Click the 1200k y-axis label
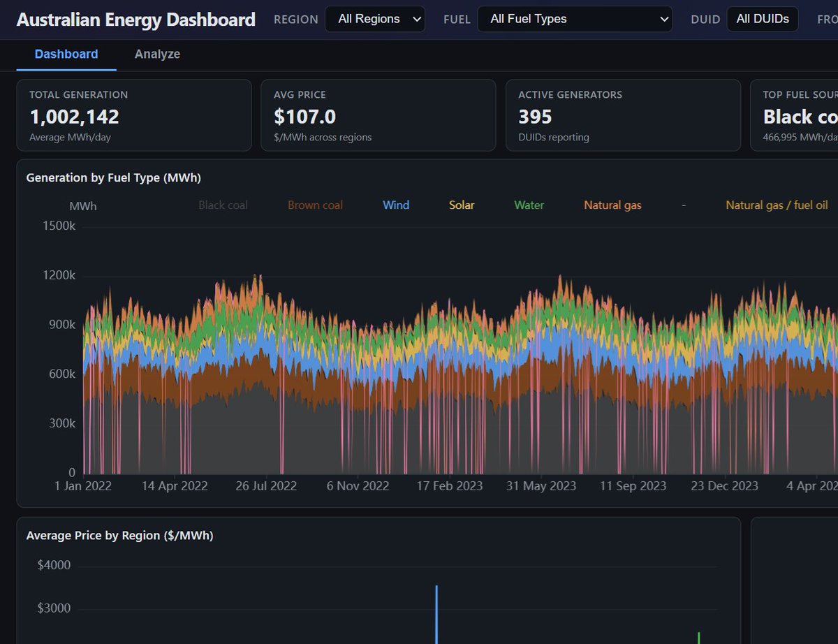838x644 pixels. (59, 276)
